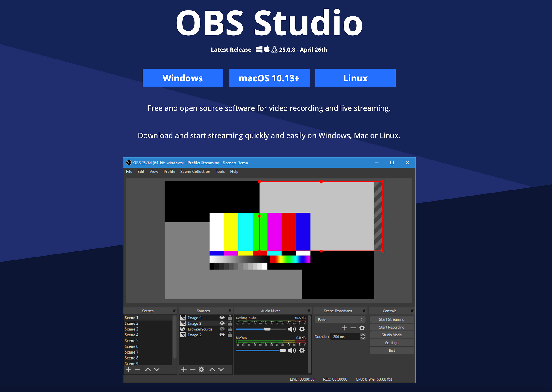Screen dimensions: 552x392
Task: Open the Edit menu
Action: (x=141, y=172)
